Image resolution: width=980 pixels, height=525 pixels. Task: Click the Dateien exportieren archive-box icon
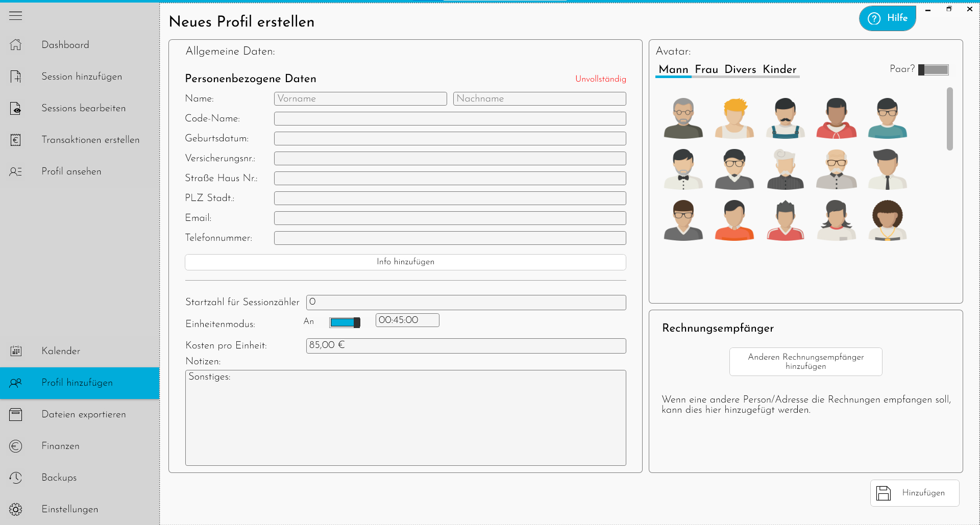coord(16,414)
